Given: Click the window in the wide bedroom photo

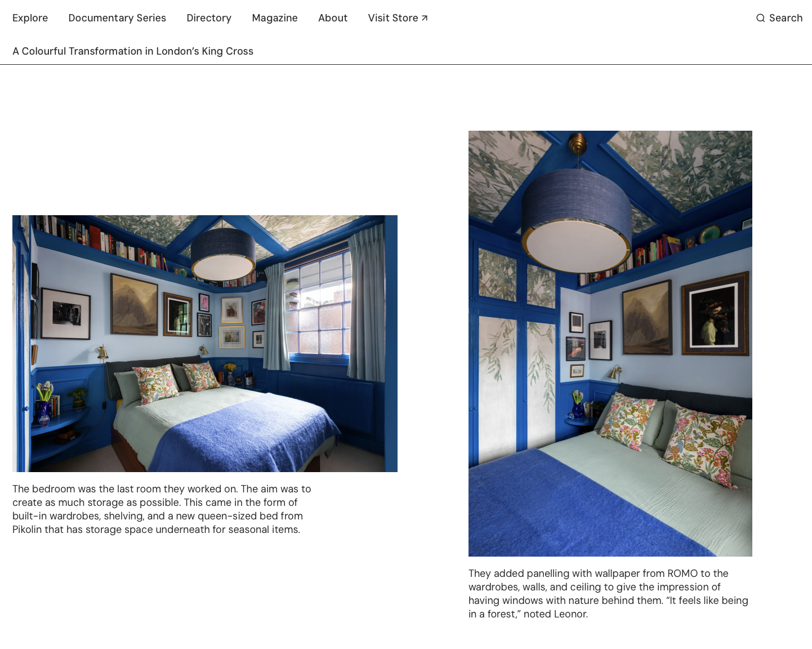Looking at the screenshot, I should (x=316, y=308).
